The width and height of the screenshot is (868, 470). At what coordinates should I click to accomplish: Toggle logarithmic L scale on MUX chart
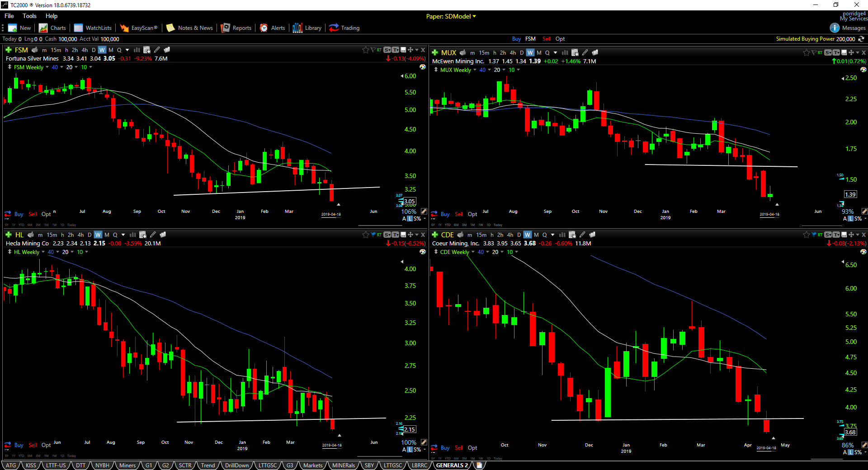click(x=851, y=219)
